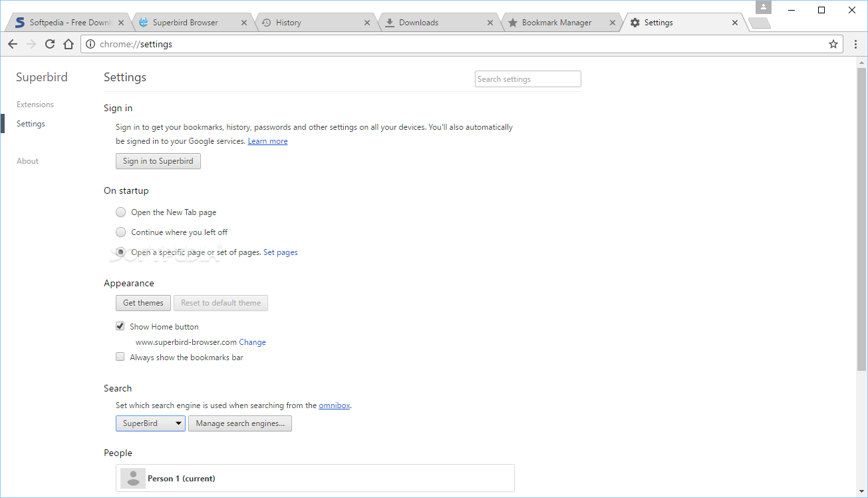The width and height of the screenshot is (868, 498).
Task: Select Continue where you left off
Action: pyautogui.click(x=120, y=232)
